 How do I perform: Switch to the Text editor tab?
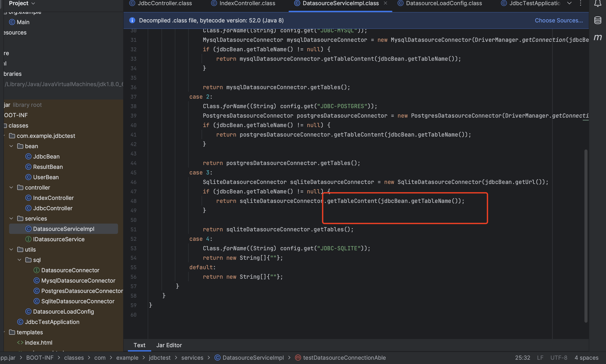[139, 345]
